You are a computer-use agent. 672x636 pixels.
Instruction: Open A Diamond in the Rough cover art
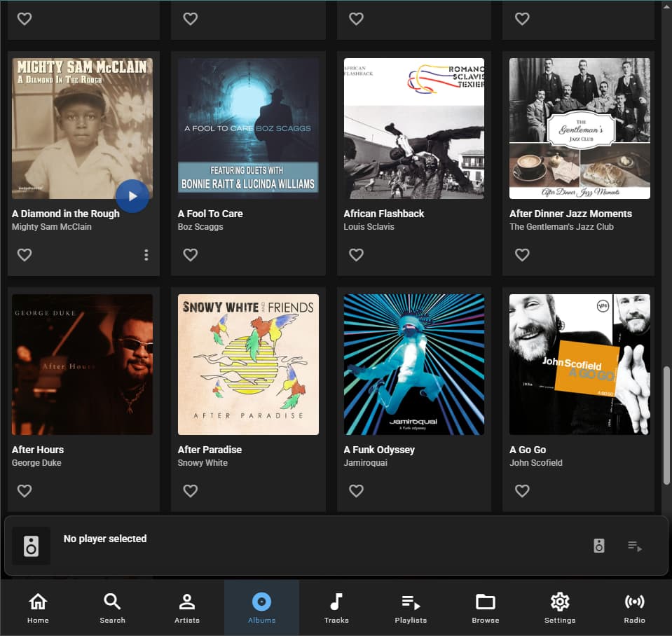82,128
